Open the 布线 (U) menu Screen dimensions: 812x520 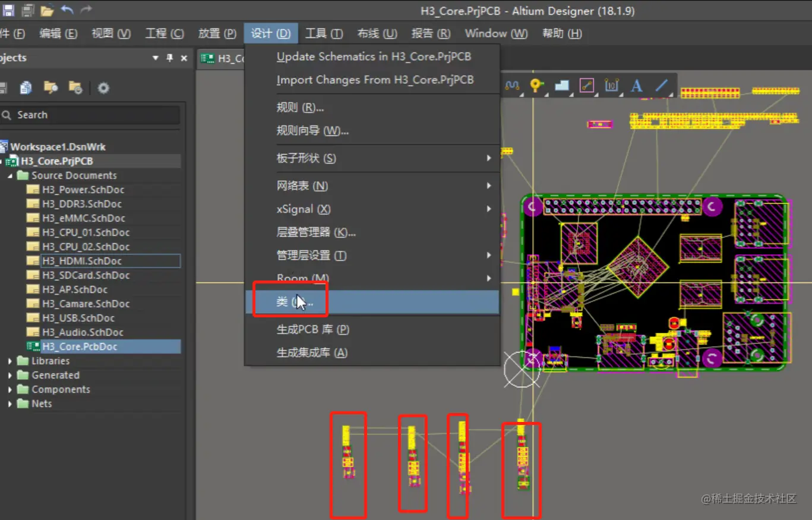pos(377,33)
